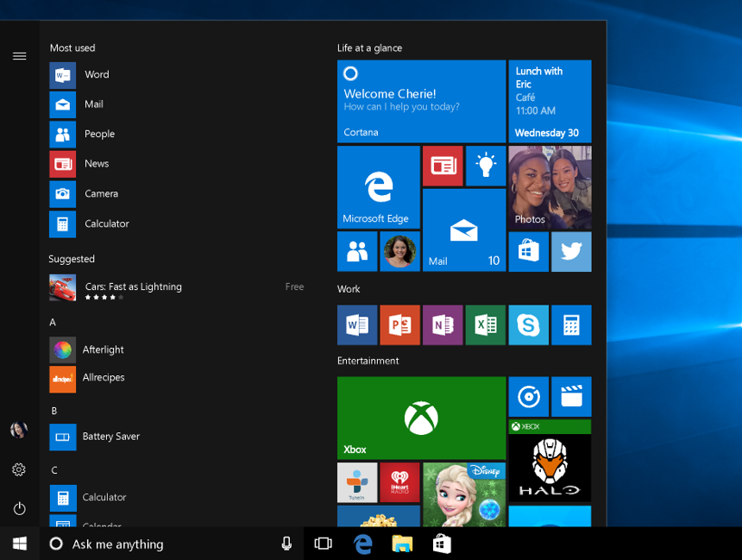This screenshot has height=560, width=742.
Task: Open the Mail tile showing 10 messages
Action: coord(464,230)
